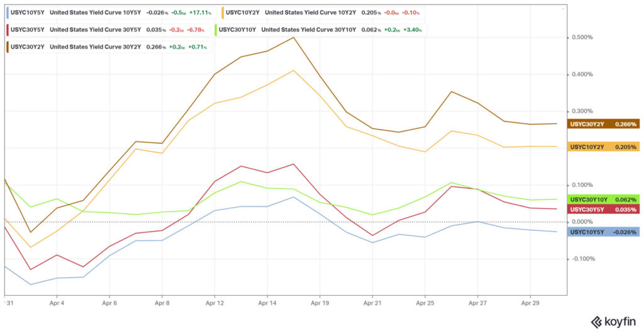Click the USYC10Y2Y 0.205% price tag
The image size is (644, 333).
603,146
